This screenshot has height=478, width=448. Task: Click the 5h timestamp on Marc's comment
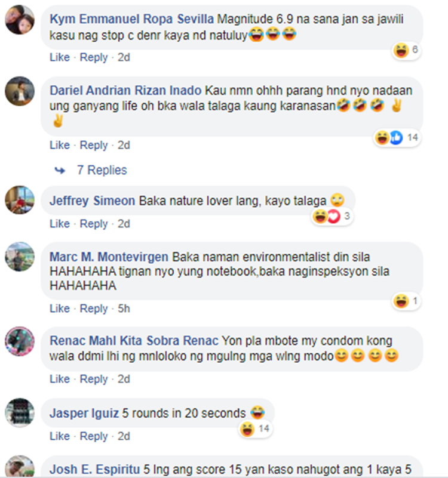click(124, 309)
